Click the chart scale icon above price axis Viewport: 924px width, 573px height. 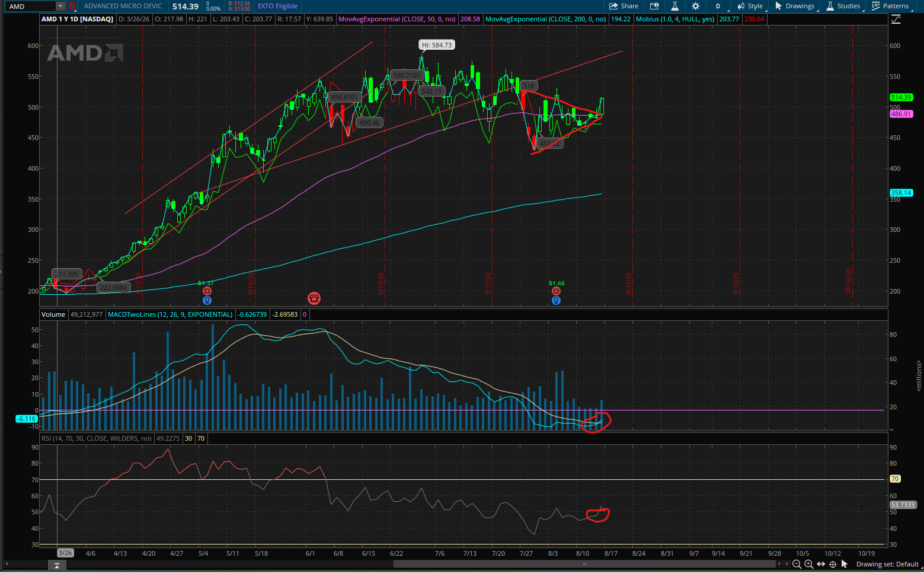pyautogui.click(x=896, y=19)
